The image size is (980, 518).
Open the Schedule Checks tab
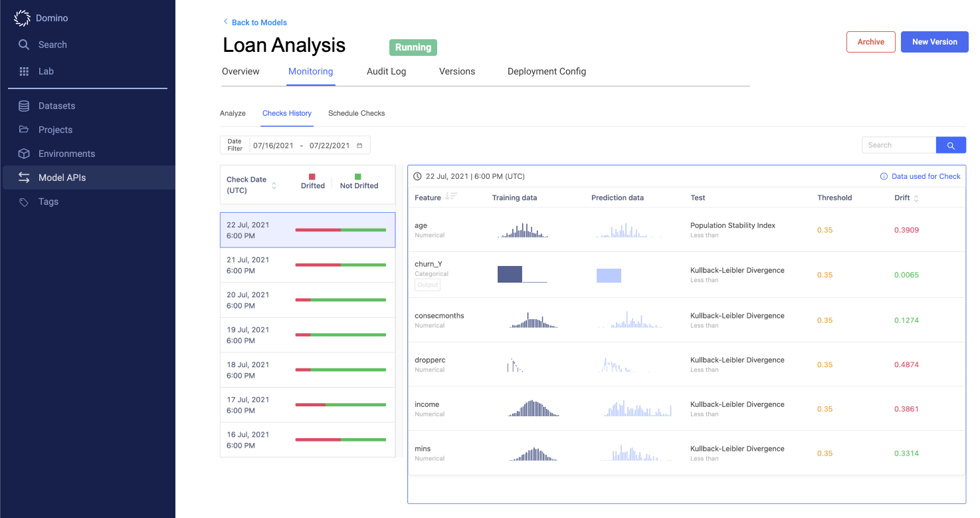coord(356,113)
